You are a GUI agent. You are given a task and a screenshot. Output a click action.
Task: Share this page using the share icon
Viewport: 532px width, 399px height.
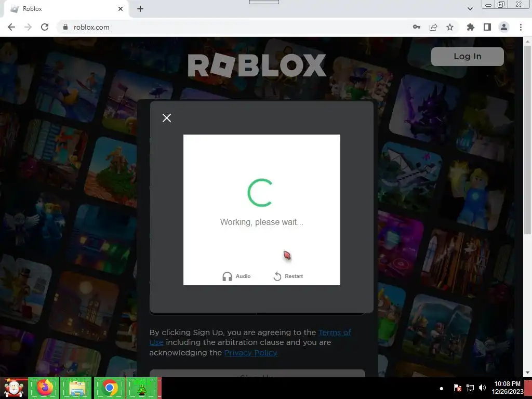click(433, 27)
